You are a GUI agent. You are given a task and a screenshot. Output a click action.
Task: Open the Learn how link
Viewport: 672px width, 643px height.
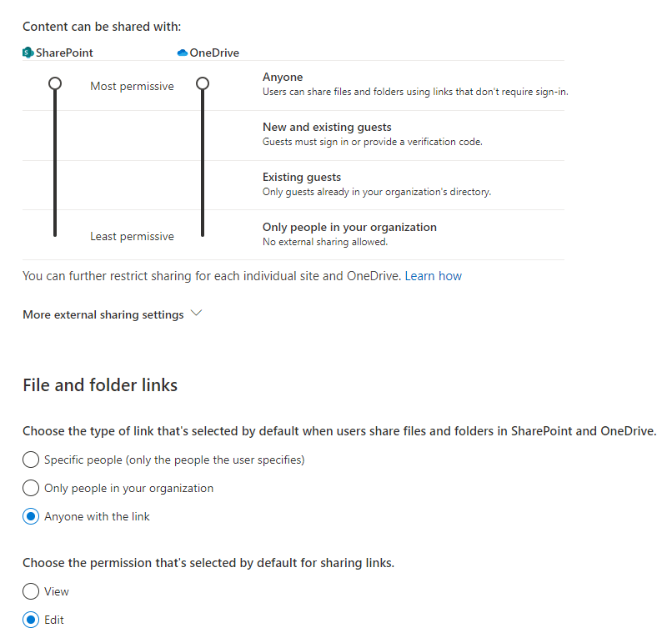point(433,275)
